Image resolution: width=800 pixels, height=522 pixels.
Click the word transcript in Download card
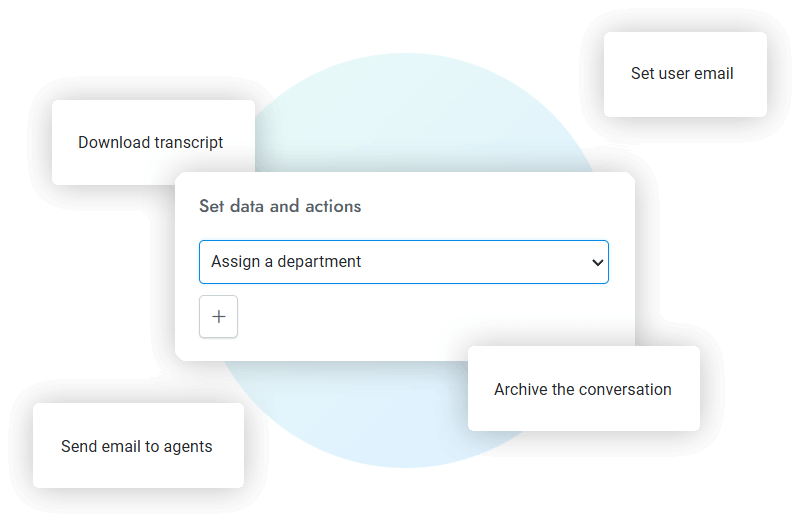click(x=189, y=142)
